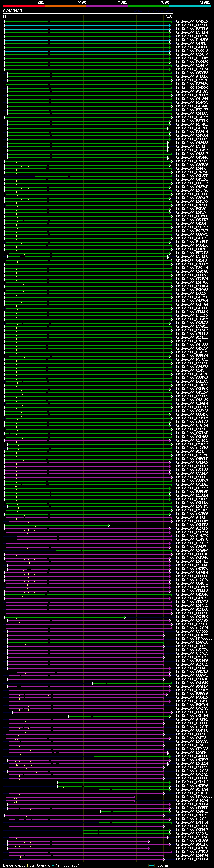Select label UniRef100_P38414

[x=192, y=132]
